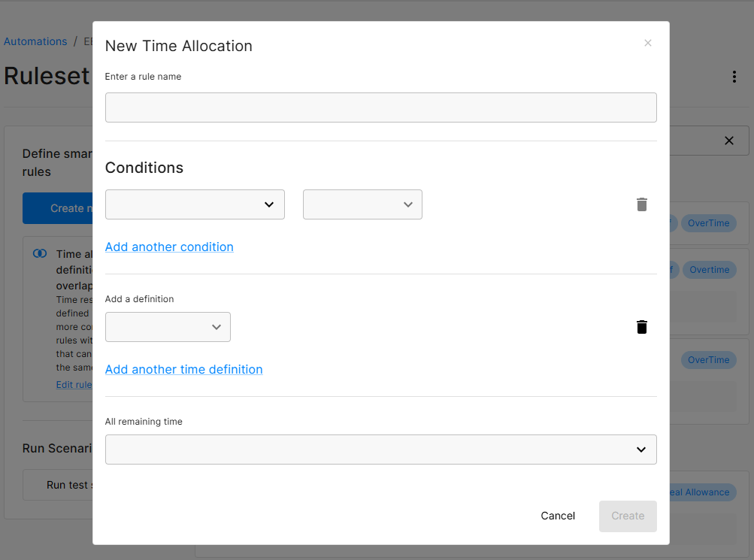754x560 pixels.
Task: Open the Edit rule link
Action: (74, 384)
